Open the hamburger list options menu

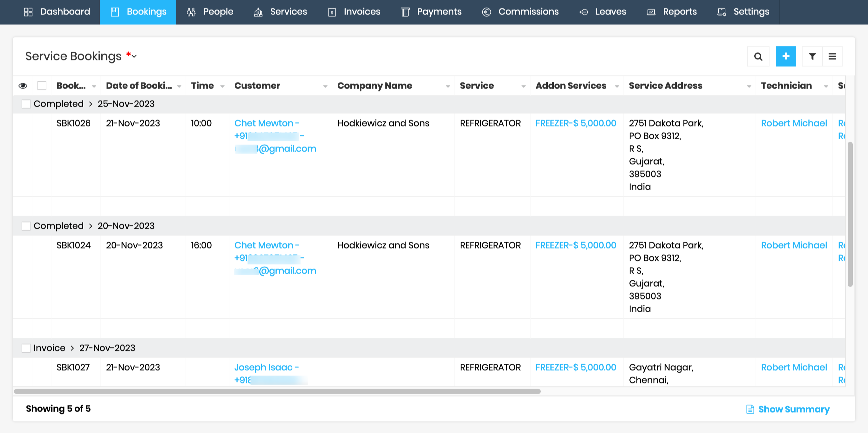[832, 56]
